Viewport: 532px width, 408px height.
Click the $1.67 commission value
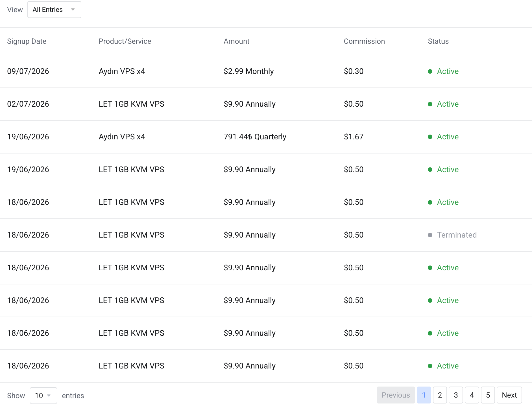coord(354,137)
